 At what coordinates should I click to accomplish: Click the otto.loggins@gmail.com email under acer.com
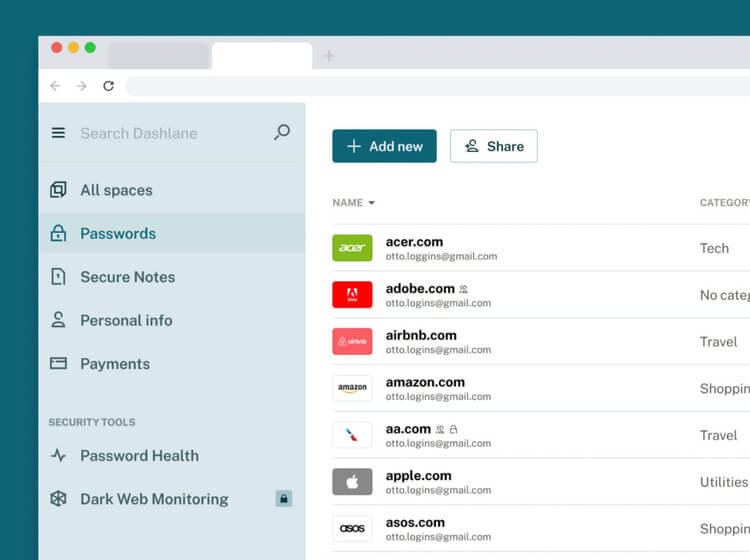[x=441, y=256]
